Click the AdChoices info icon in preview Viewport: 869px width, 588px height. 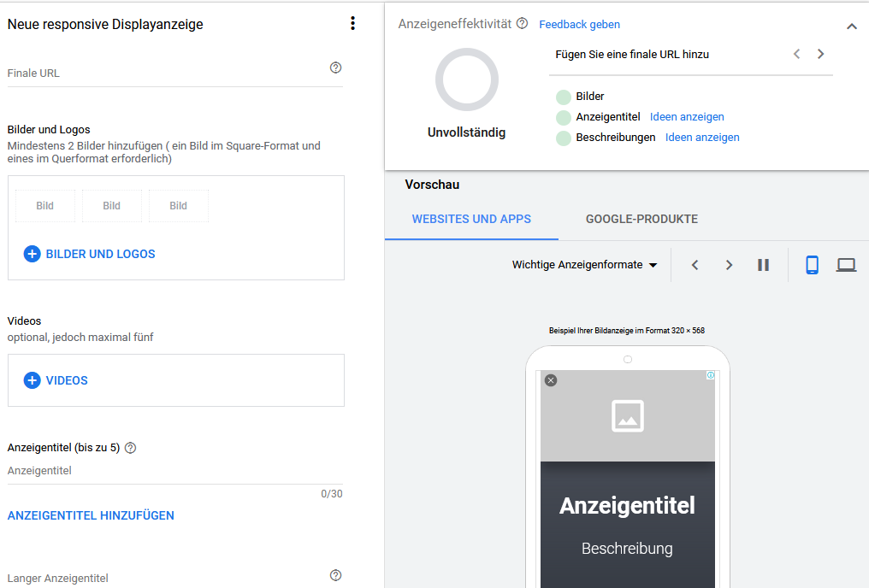click(710, 376)
